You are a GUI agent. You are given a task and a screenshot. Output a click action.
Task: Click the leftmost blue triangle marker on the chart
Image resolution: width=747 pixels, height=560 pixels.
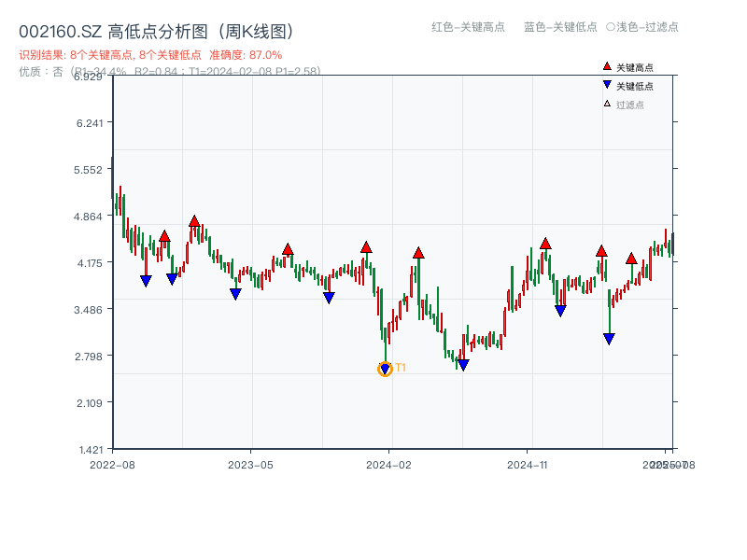point(147,279)
